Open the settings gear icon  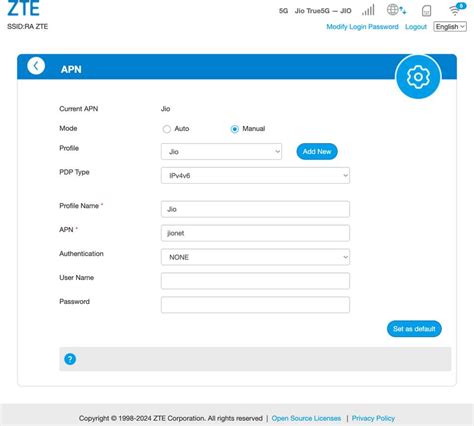coord(418,77)
